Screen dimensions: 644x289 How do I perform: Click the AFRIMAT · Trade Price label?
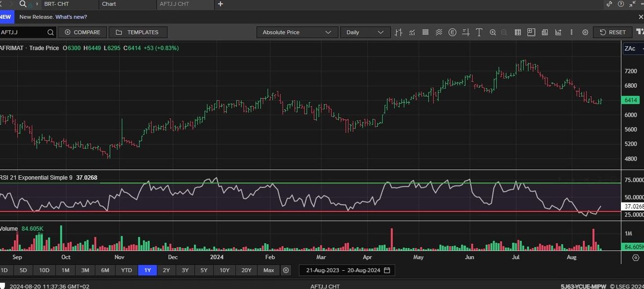point(30,48)
